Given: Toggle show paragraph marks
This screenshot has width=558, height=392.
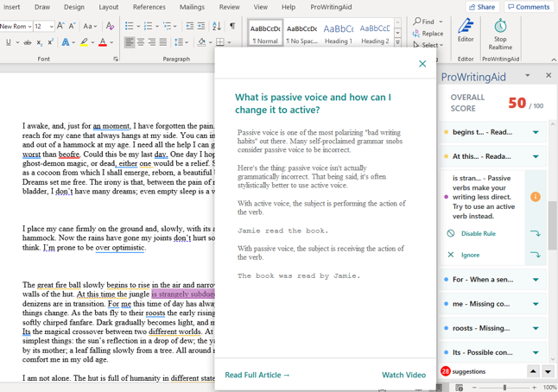Looking at the screenshot, I should (x=232, y=26).
